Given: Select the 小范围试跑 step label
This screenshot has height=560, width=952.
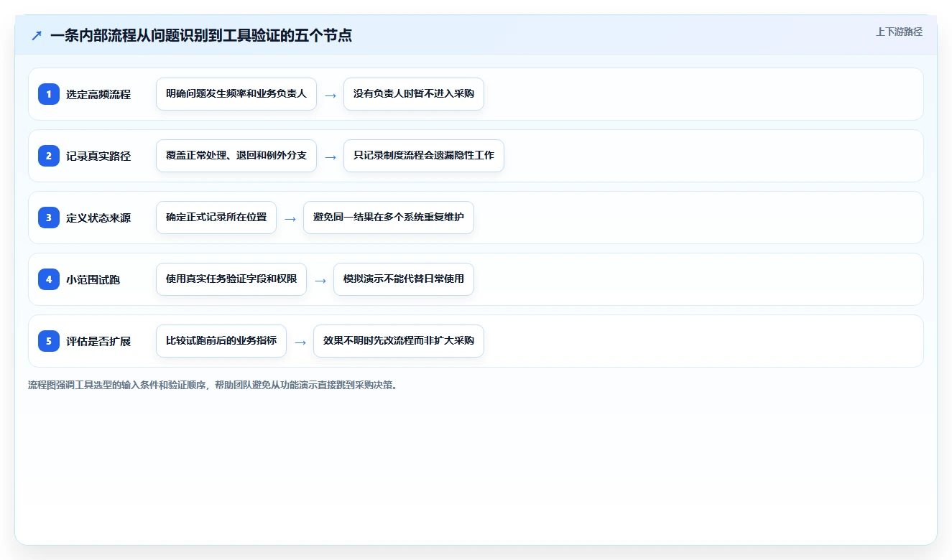Looking at the screenshot, I should 93,279.
